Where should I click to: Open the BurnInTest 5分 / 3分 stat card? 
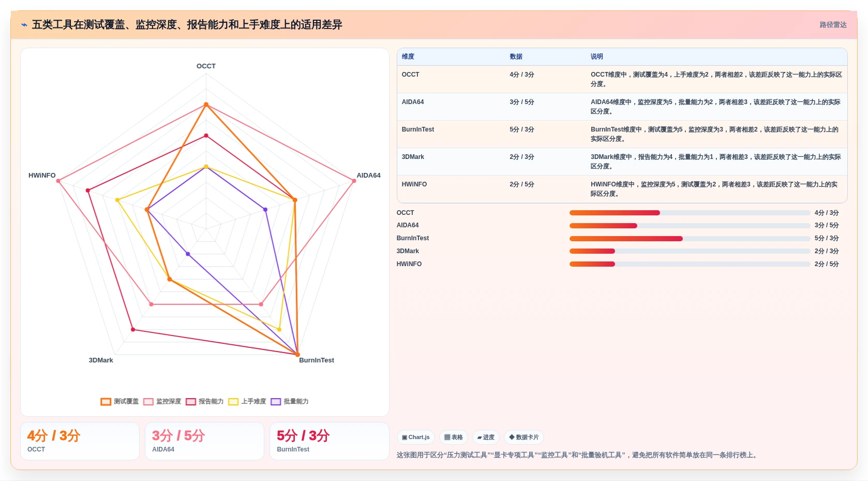(329, 441)
